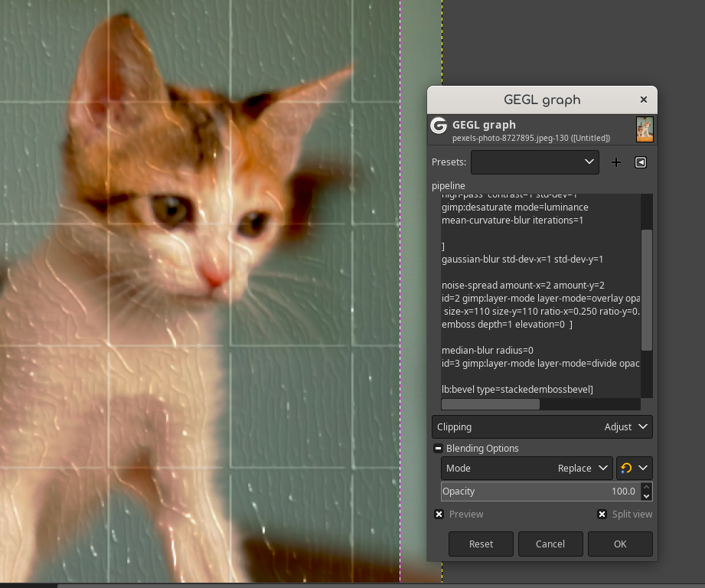The height and width of the screenshot is (588, 705).
Task: Click the 'id=2 gimp:layer-mode layer-mode=overlay' line
Action: point(541,298)
